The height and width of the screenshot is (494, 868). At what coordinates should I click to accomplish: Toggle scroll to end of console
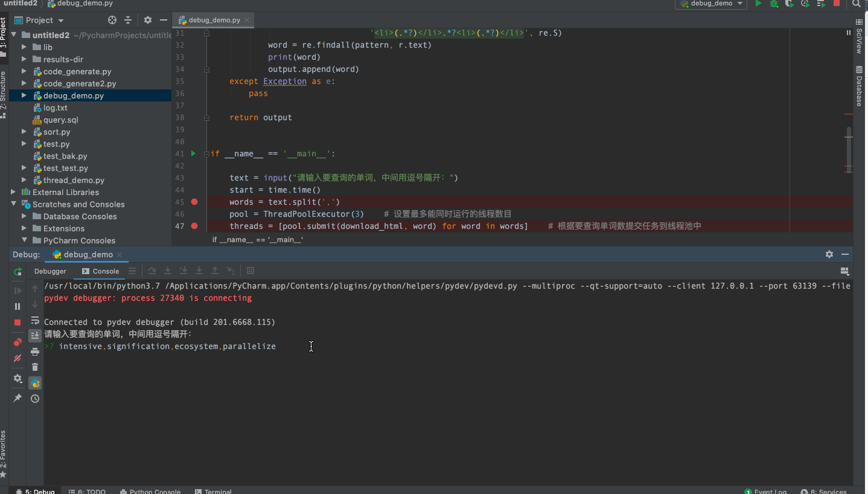(x=35, y=335)
